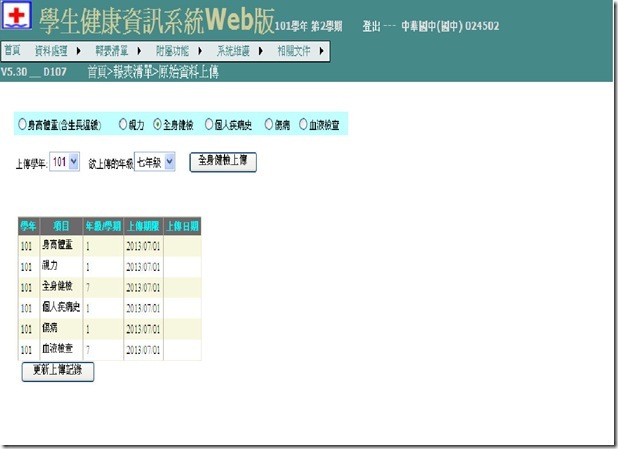The height and width of the screenshot is (449, 618).
Task: Select the 傷病 radio option
Action: (268, 124)
